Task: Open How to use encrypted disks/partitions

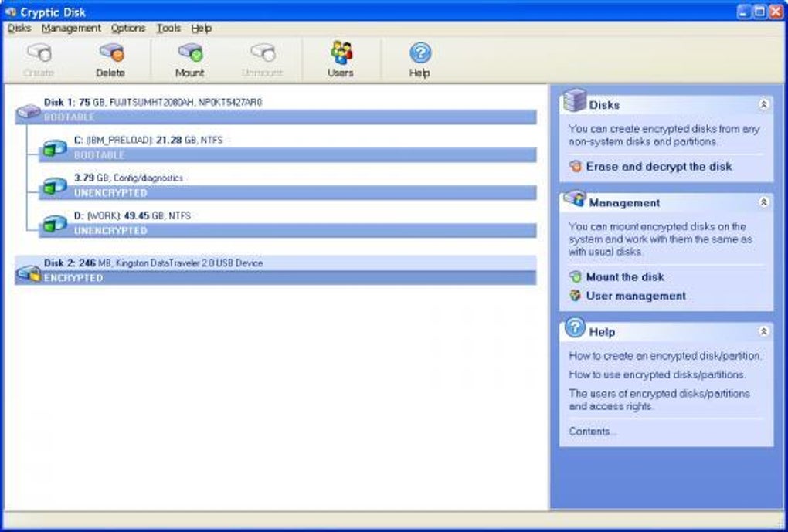Action: [x=657, y=374]
